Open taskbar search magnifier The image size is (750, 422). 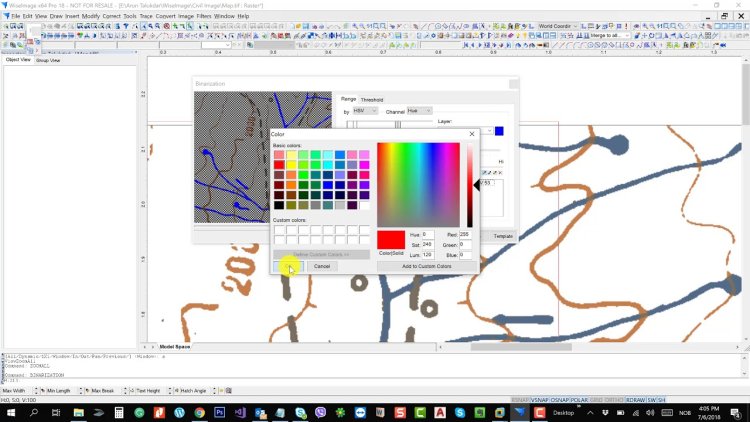point(33,412)
